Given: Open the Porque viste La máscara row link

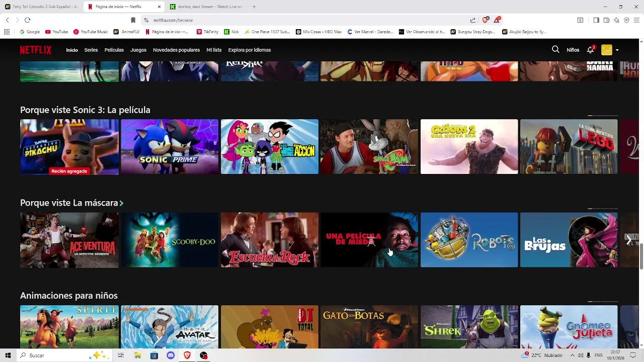Looking at the screenshot, I should pos(69,203).
